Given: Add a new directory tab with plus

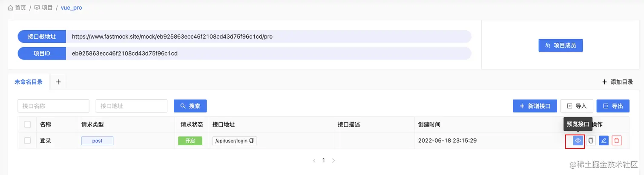Looking at the screenshot, I should coord(58,82).
